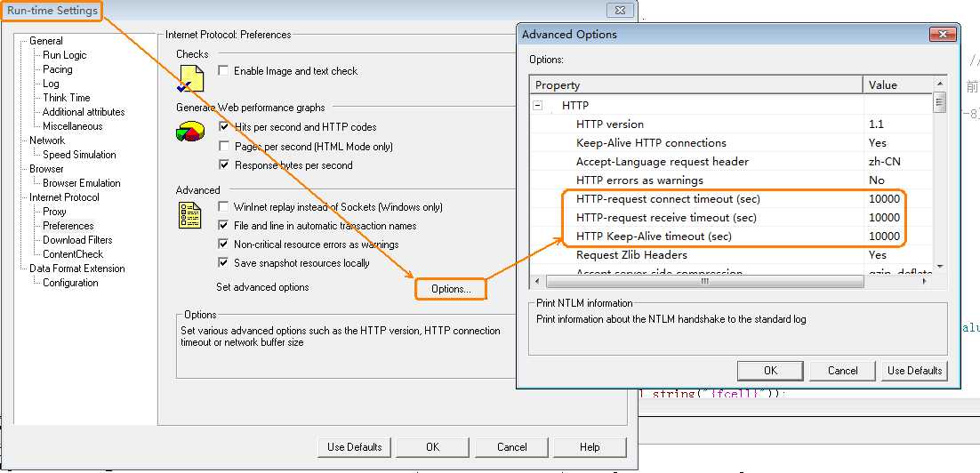Select ContentCheck in the tree
This screenshot has height=473, width=980.
click(x=73, y=254)
